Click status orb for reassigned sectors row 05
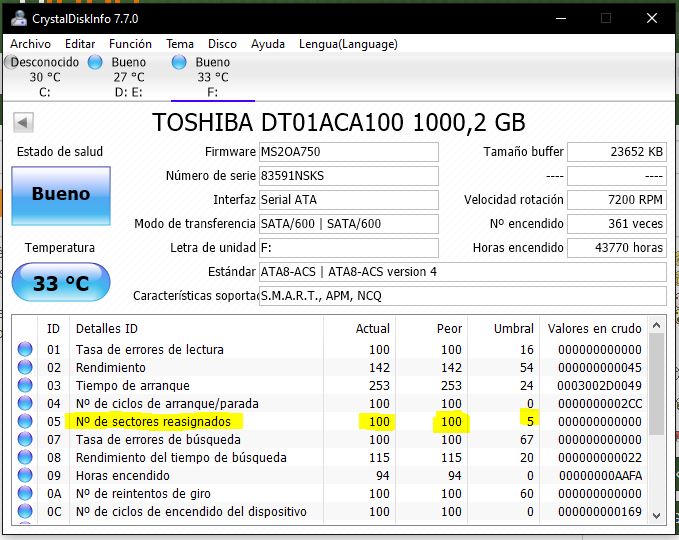 (x=25, y=422)
